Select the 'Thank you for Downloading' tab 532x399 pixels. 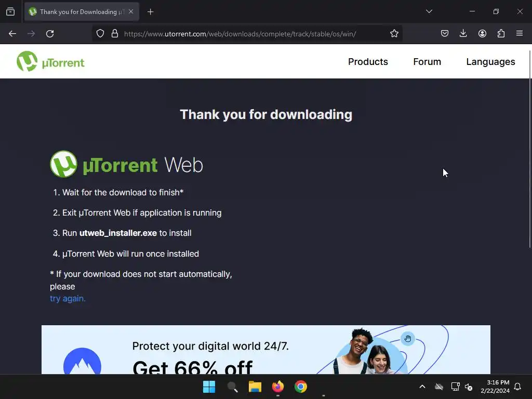pyautogui.click(x=82, y=12)
